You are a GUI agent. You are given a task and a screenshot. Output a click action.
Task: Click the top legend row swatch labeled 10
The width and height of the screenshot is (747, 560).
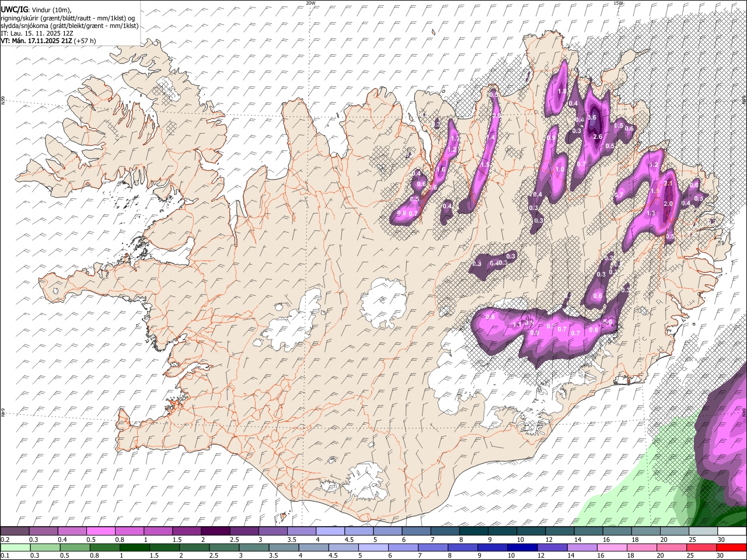pos(532,531)
